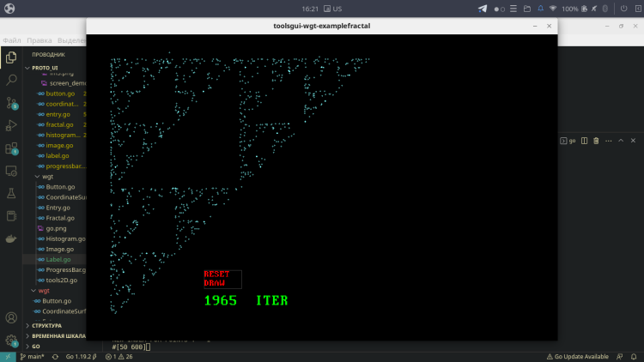Open the Accounts icon in activity bar

tap(11, 318)
